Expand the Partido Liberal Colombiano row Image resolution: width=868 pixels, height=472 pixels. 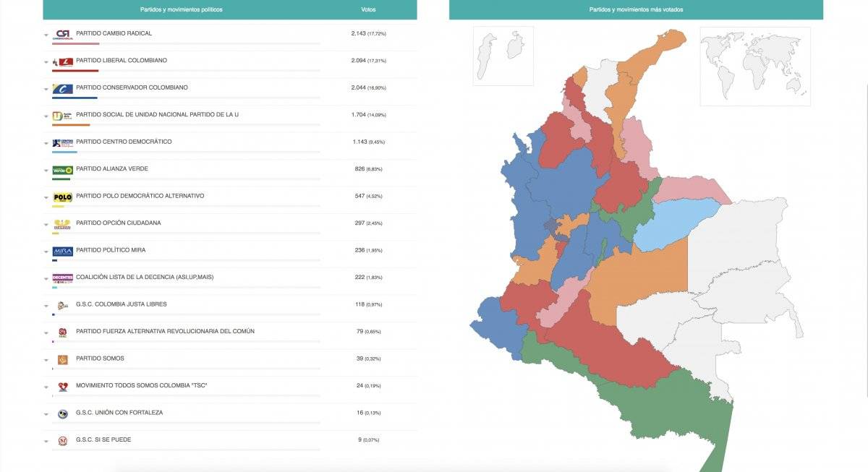tap(46, 62)
